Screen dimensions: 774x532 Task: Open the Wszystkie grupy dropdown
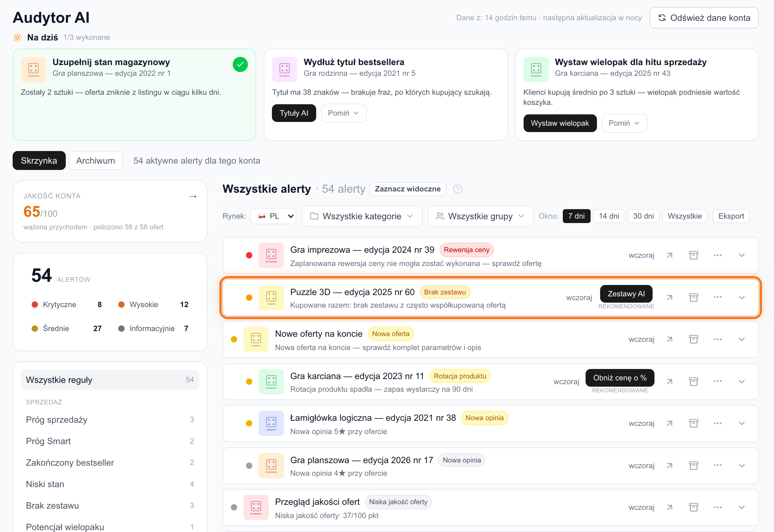(x=480, y=216)
